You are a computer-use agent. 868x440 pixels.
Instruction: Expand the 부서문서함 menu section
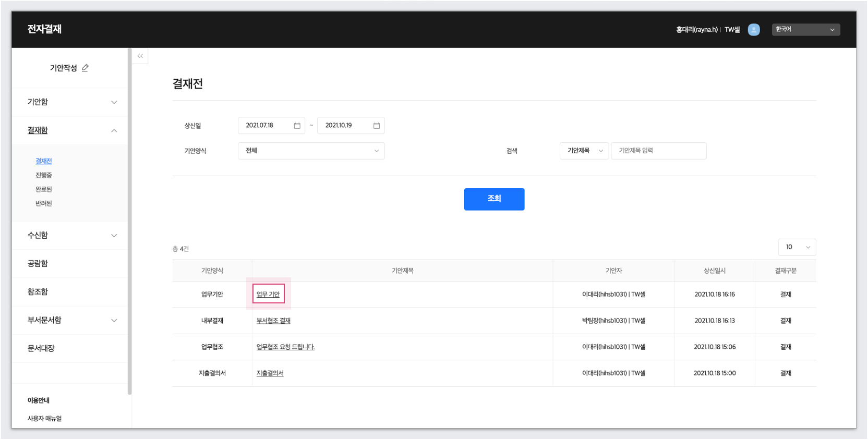tap(114, 320)
